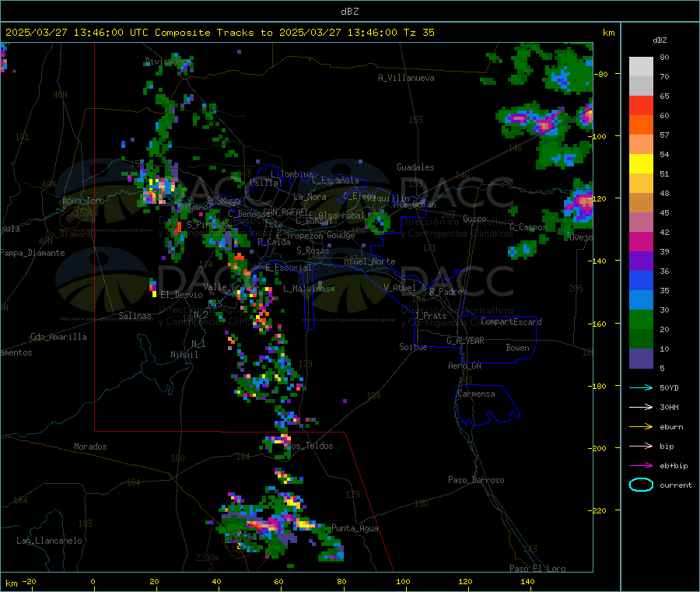Click the 'L_Malvinas' map label
The image size is (700, 592).
click(x=306, y=289)
